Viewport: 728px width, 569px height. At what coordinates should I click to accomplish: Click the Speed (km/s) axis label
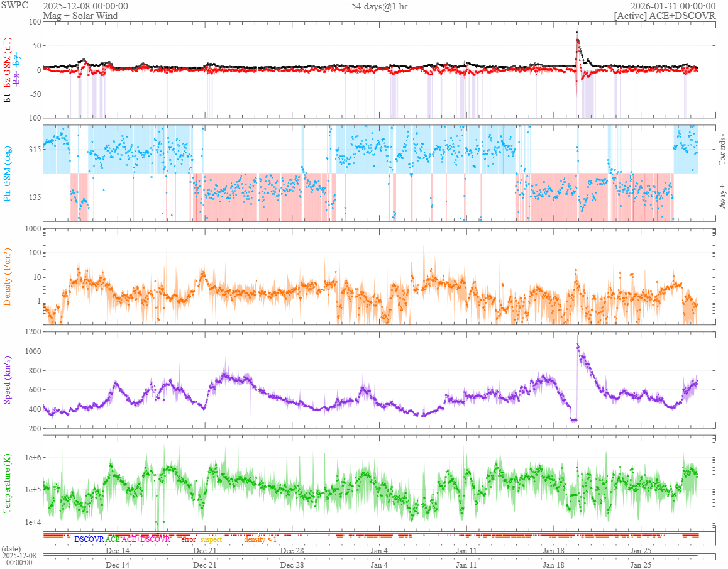click(x=8, y=379)
